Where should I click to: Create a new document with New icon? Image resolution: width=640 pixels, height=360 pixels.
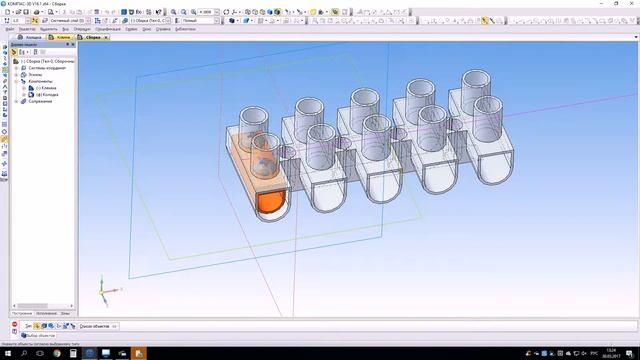click(x=7, y=12)
